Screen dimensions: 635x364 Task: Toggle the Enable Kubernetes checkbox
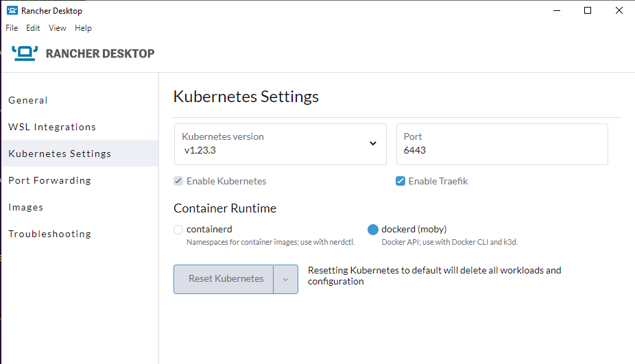[x=178, y=181]
